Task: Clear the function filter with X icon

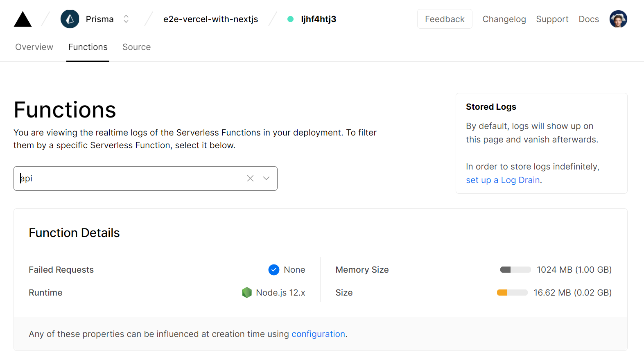Action: [250, 178]
